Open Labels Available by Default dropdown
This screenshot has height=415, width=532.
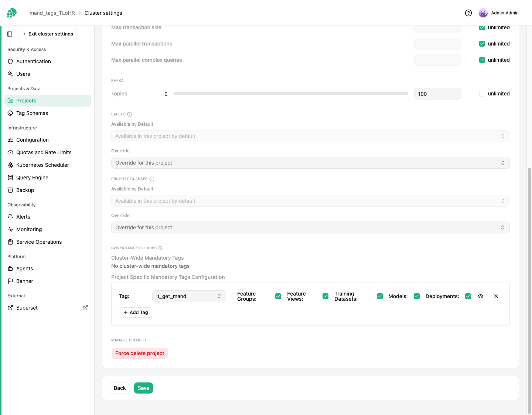[310, 136]
